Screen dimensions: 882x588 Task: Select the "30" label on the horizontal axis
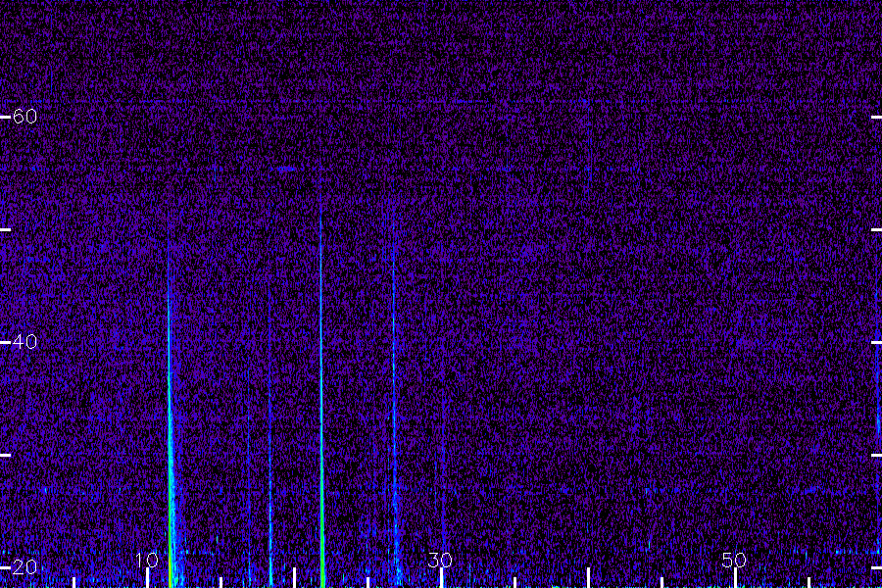[x=440, y=560]
